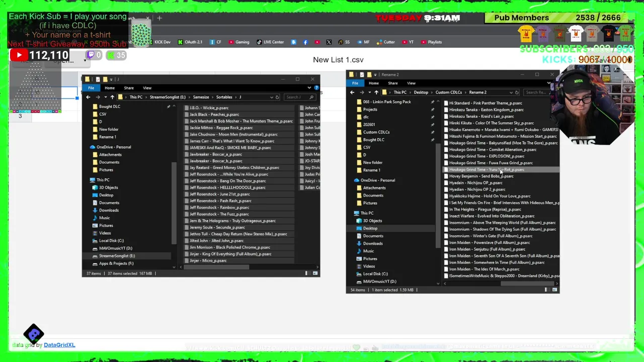The height and width of the screenshot is (362, 644).
Task: Open DataGridXL link at bottom left
Action: point(59,345)
